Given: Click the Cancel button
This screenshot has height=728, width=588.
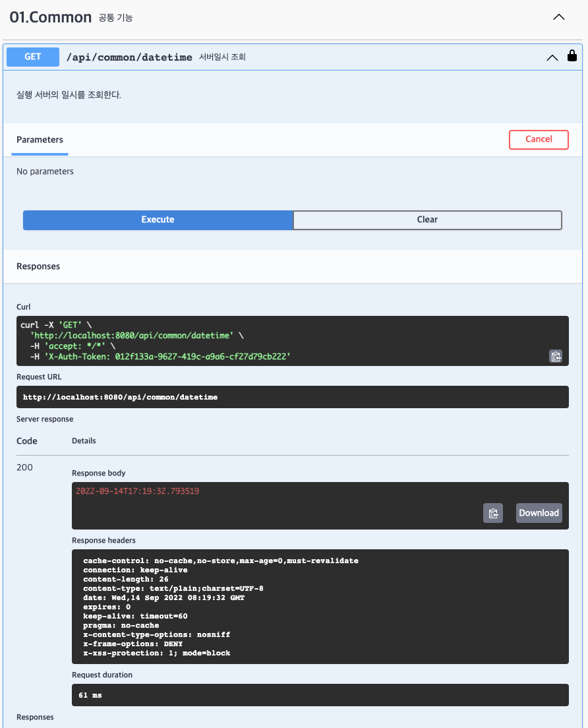Looking at the screenshot, I should (539, 139).
